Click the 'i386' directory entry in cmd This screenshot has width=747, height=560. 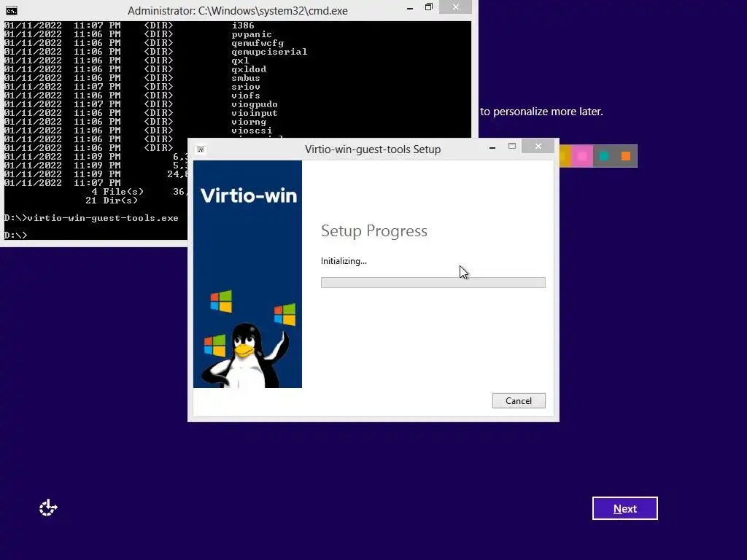(x=243, y=26)
